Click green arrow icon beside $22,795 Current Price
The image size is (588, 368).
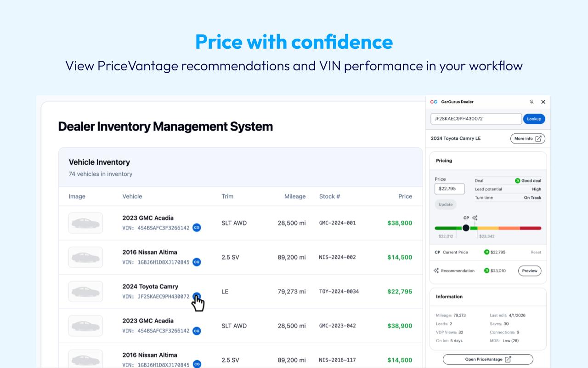[x=486, y=252]
